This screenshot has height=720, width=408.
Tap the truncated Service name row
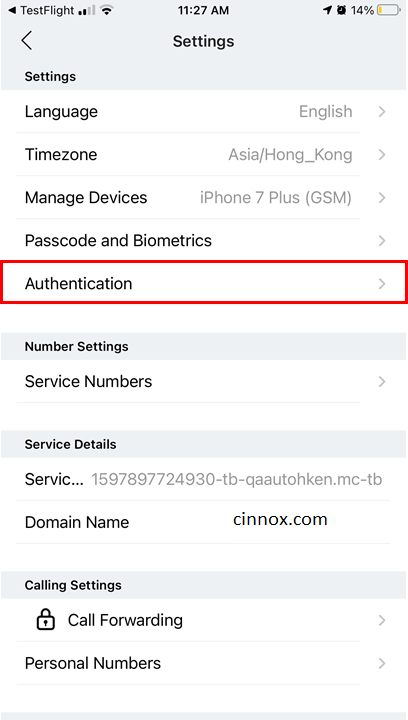[x=204, y=479]
